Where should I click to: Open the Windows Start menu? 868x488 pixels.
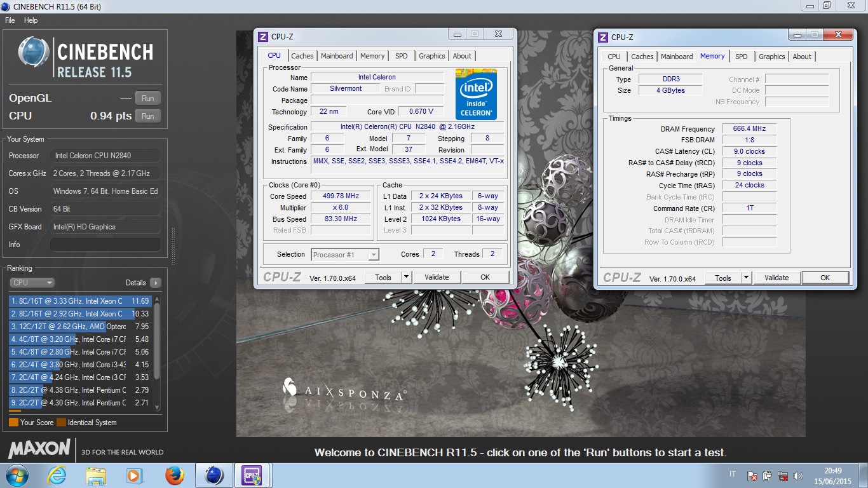16,475
